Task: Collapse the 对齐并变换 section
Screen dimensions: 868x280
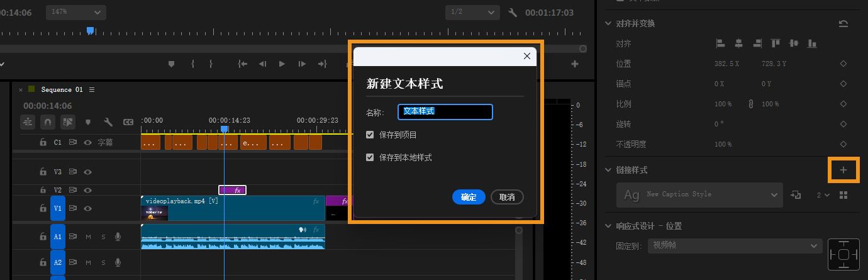Action: click(608, 23)
